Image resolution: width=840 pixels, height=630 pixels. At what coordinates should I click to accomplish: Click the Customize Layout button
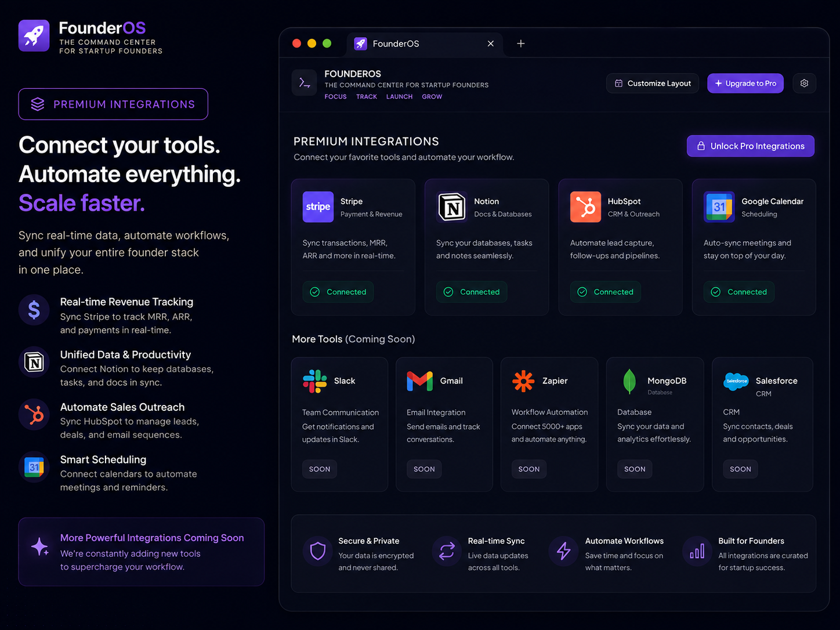pos(653,83)
